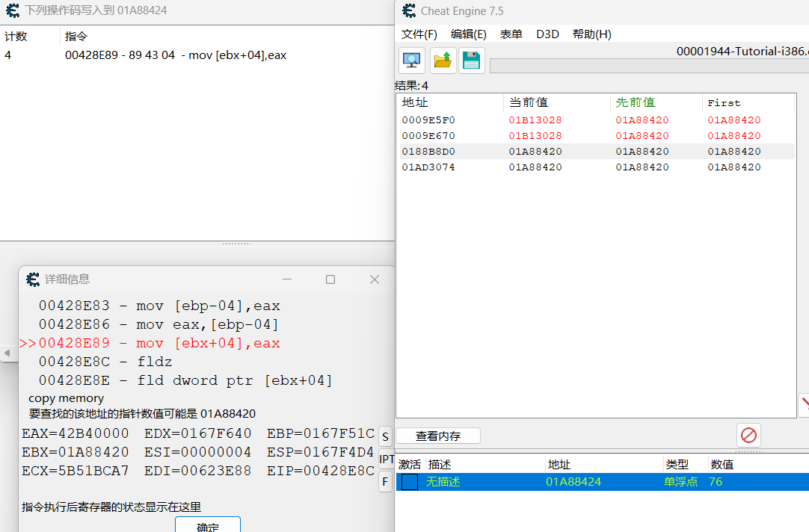
Task: Toggle the 激活 checkbox for address 01A88424
Action: click(410, 482)
